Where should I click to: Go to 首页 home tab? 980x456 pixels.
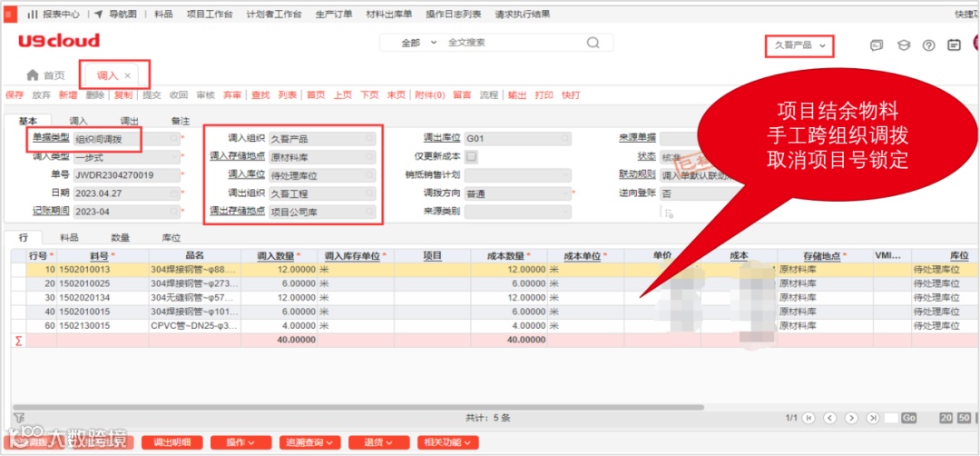(x=45, y=75)
